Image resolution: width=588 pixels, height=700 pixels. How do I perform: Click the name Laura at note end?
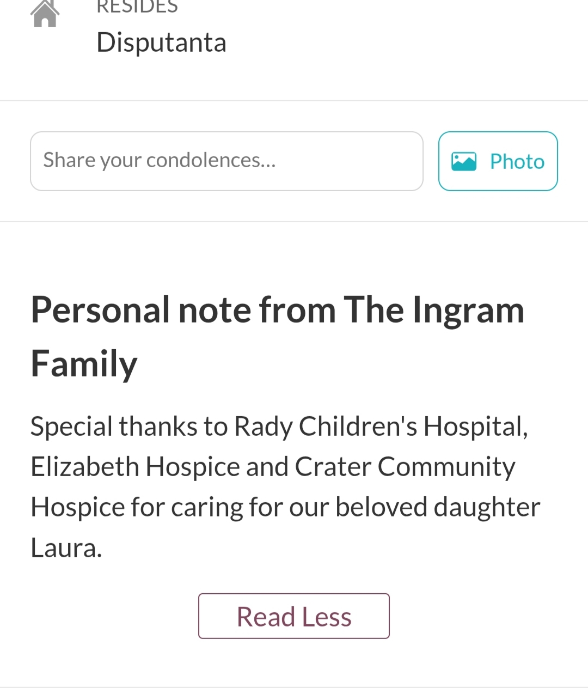[66, 548]
